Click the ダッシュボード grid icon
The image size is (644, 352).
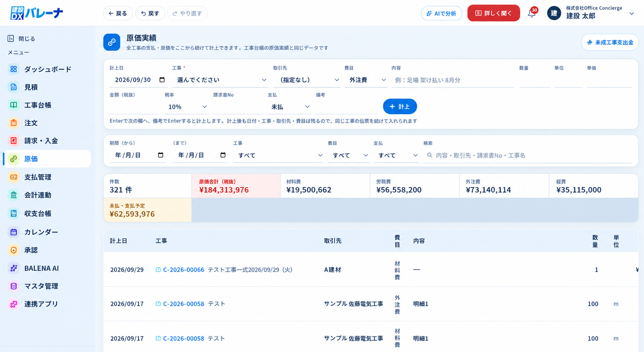[x=14, y=69]
